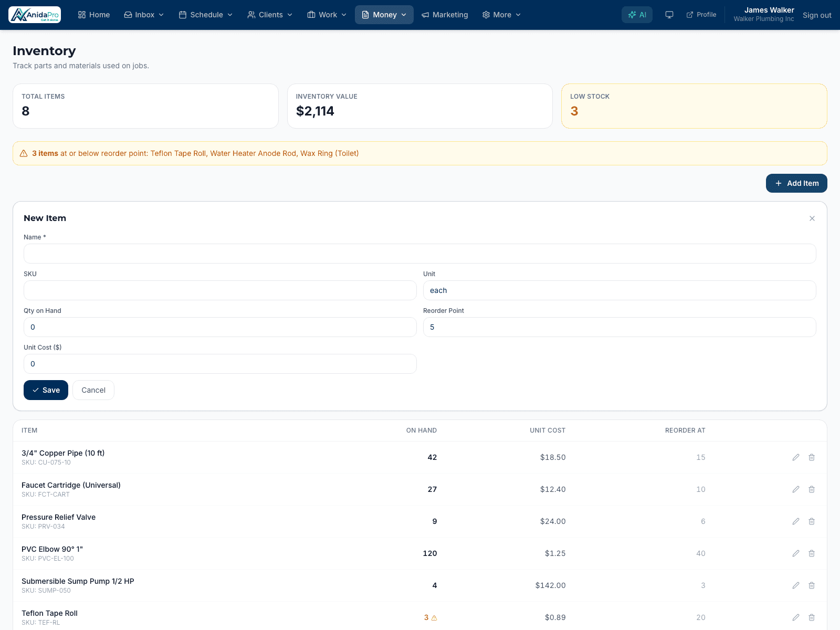This screenshot has height=630, width=840.
Task: Click the Add Item button
Action: 796,183
